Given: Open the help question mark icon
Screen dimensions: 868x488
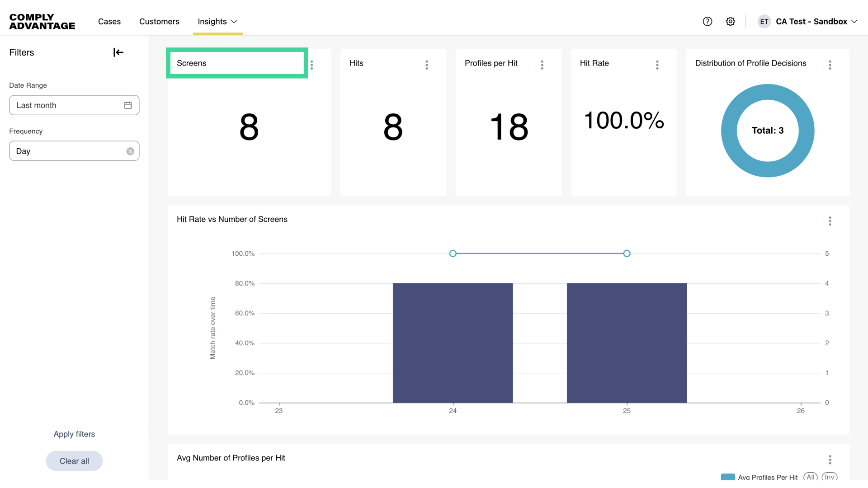Looking at the screenshot, I should pos(708,21).
